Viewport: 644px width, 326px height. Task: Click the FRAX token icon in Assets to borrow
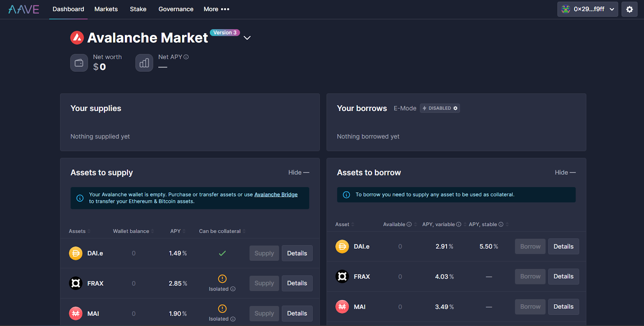pos(342,276)
